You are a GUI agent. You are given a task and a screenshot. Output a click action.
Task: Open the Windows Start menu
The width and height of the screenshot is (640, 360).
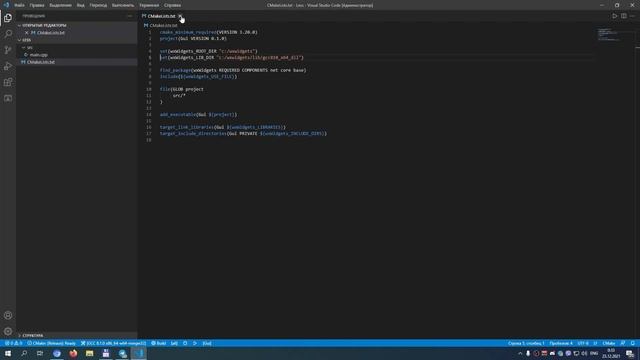[x=8, y=353]
